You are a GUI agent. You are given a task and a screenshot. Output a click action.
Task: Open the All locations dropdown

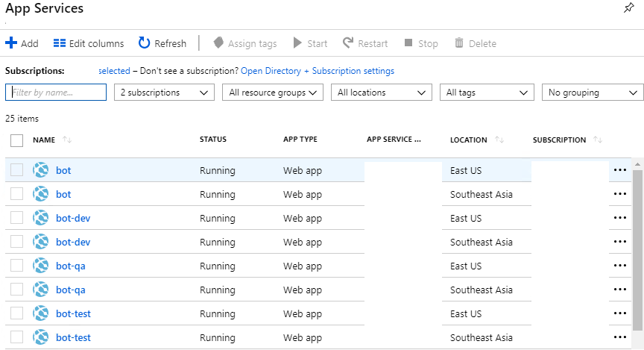382,92
